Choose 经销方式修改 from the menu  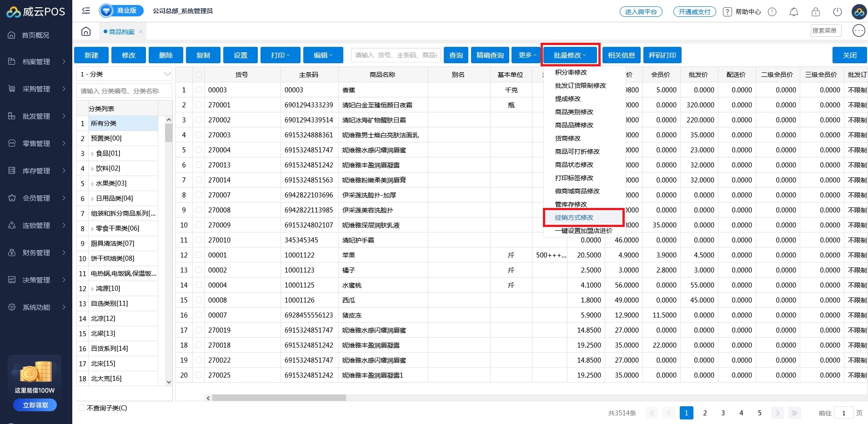click(574, 217)
